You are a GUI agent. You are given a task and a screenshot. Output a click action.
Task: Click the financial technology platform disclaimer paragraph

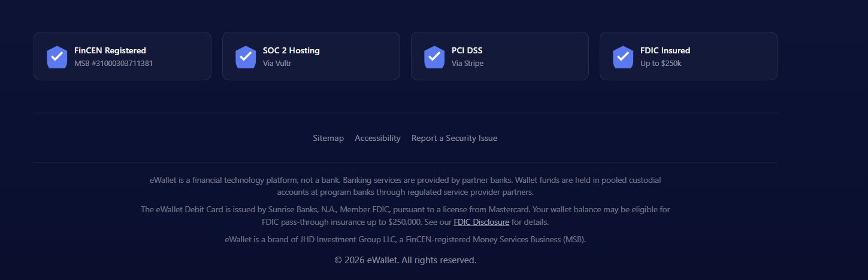pos(406,186)
